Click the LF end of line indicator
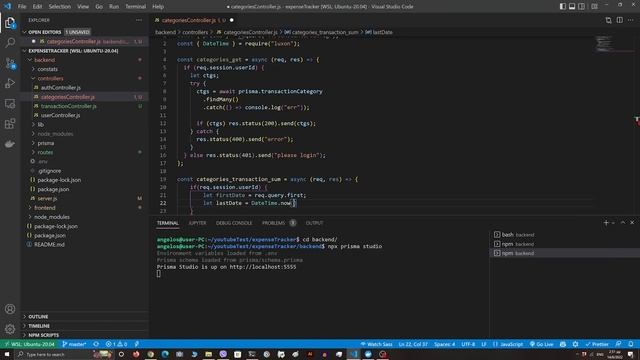This screenshot has height=360, width=640. click(x=484, y=344)
